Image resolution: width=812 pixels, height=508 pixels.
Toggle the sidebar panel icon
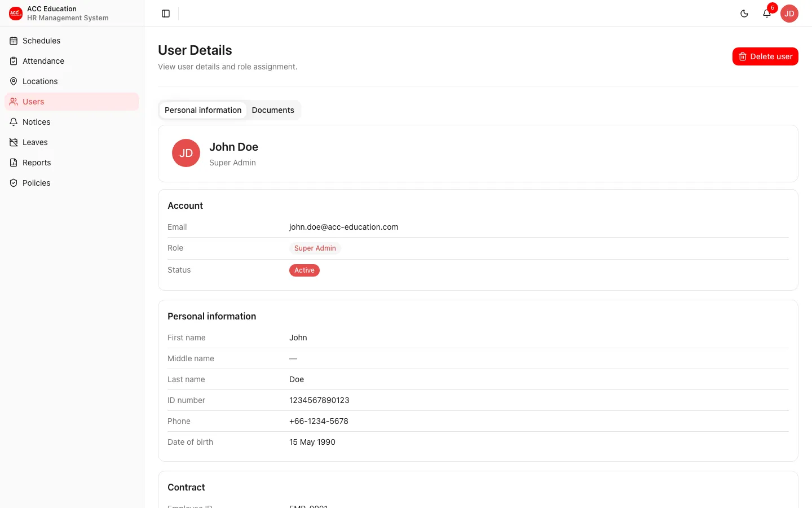(x=166, y=14)
